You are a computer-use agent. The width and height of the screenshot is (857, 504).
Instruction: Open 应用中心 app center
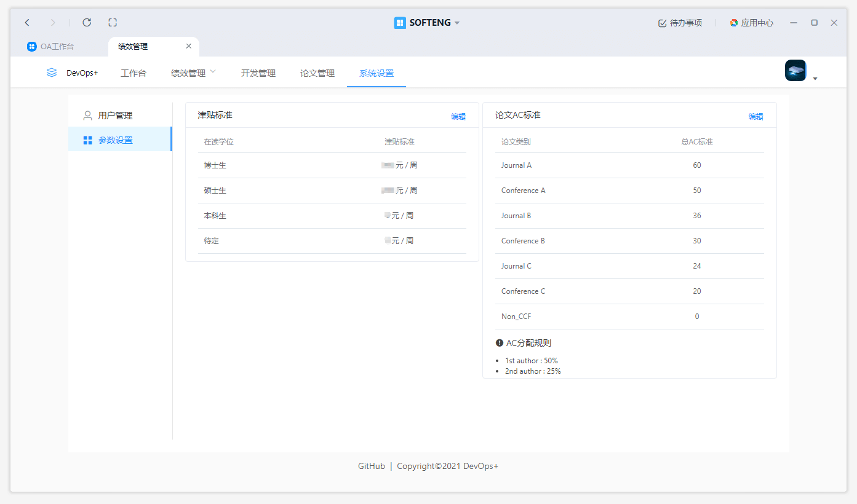click(x=751, y=23)
